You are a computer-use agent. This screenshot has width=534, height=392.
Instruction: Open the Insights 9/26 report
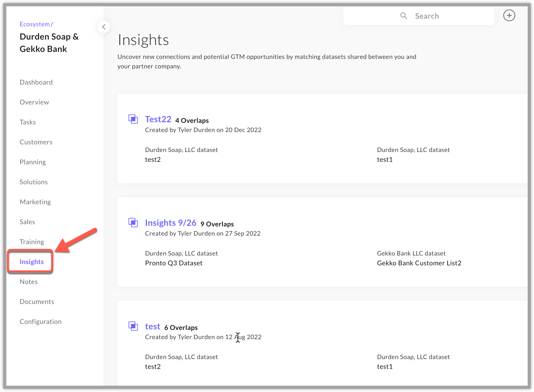click(x=171, y=223)
